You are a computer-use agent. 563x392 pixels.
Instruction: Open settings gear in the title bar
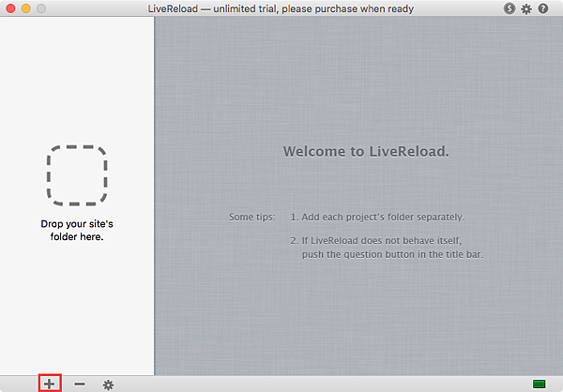[x=526, y=8]
